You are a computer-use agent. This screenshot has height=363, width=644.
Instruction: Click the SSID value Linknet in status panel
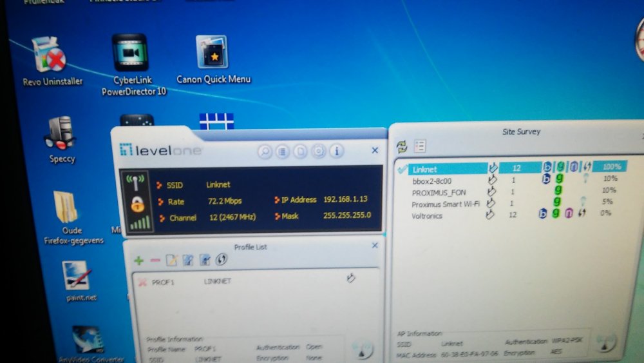click(x=218, y=184)
